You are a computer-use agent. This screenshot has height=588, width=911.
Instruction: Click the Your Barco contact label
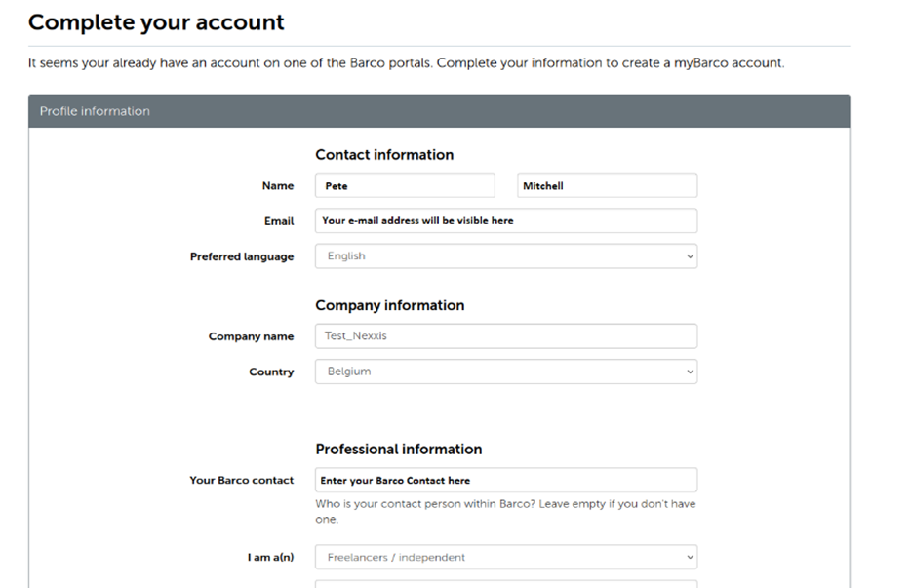point(241,481)
